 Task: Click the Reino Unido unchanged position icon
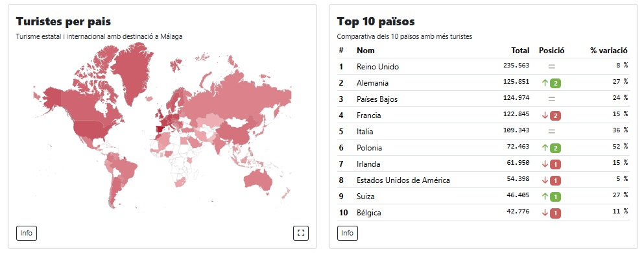coord(552,67)
